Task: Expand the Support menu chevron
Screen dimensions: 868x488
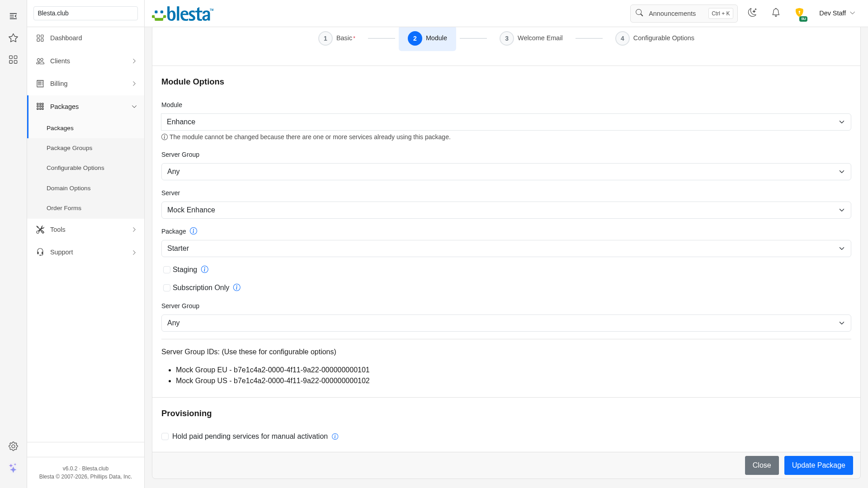Action: coord(134,252)
